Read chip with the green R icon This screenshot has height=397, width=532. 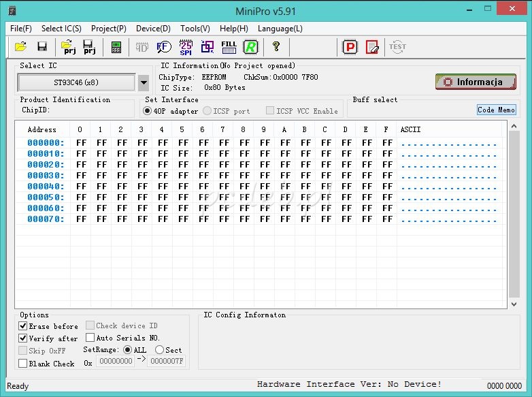(x=251, y=47)
